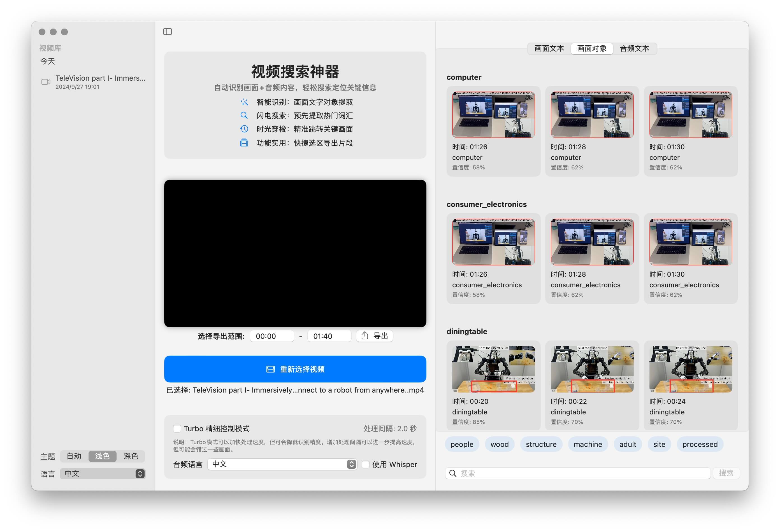Click the export share icon
The width and height of the screenshot is (780, 532).
[x=365, y=336]
